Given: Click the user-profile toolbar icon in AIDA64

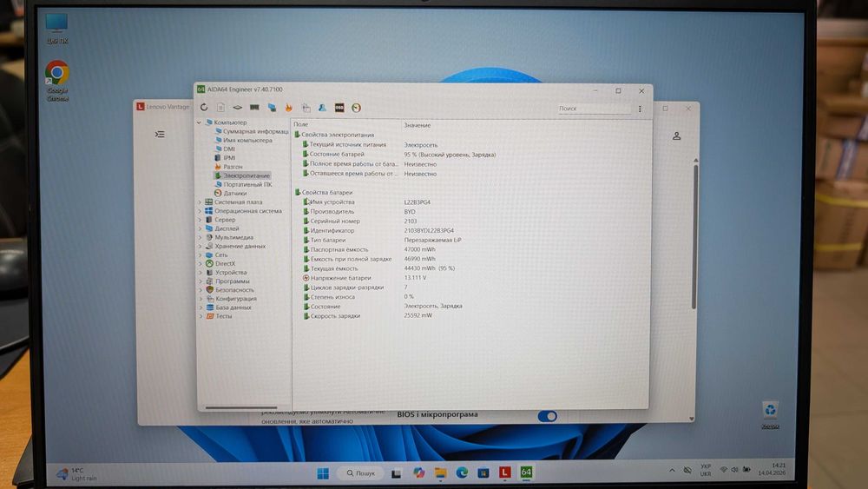Looking at the screenshot, I should (322, 108).
